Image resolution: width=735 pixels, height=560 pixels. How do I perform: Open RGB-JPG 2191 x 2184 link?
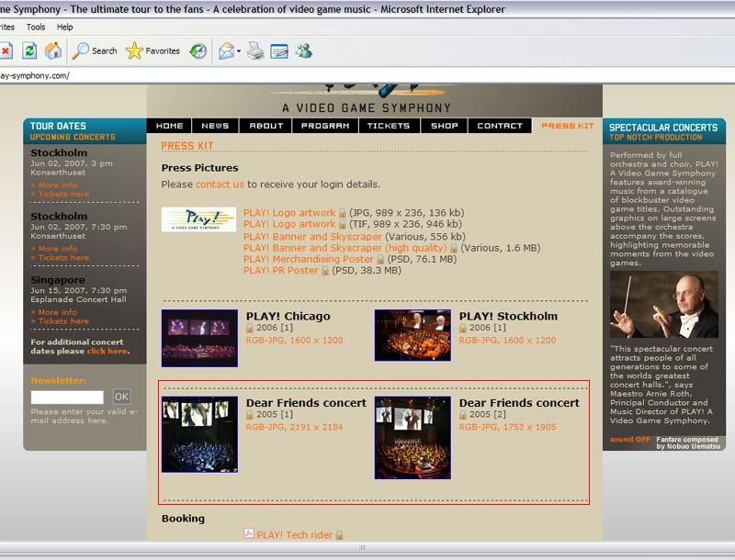tap(294, 427)
